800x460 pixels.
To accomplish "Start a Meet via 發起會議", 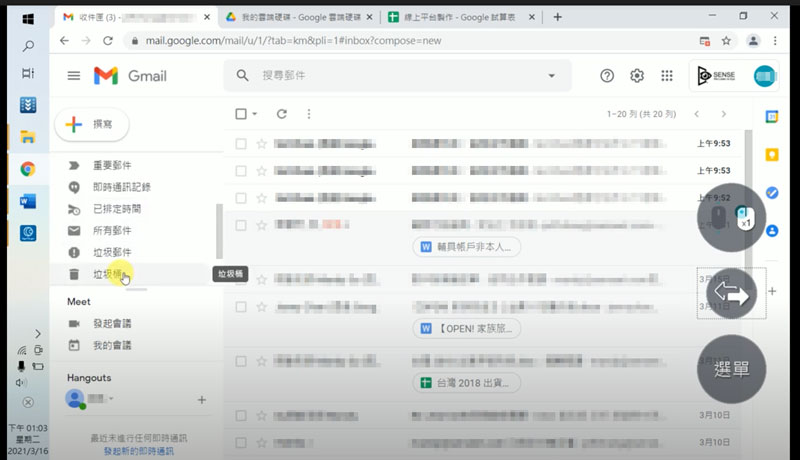I will (x=112, y=323).
